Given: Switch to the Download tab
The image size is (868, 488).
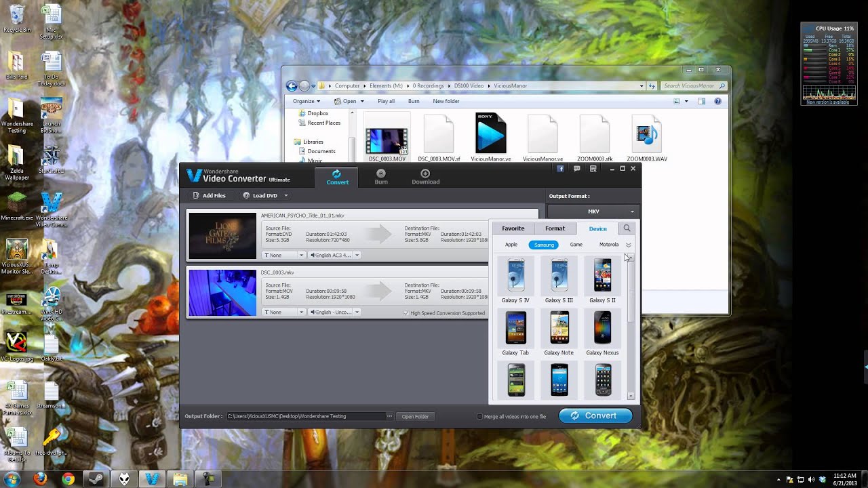Looking at the screenshot, I should tap(425, 177).
